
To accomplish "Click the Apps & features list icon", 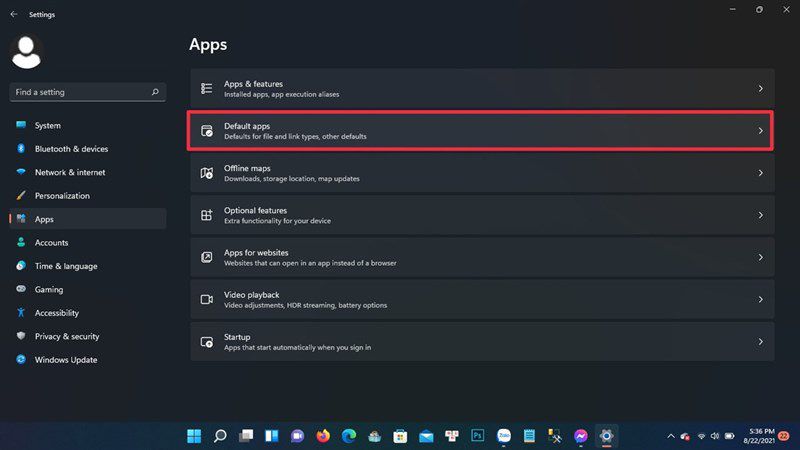I will 207,88.
